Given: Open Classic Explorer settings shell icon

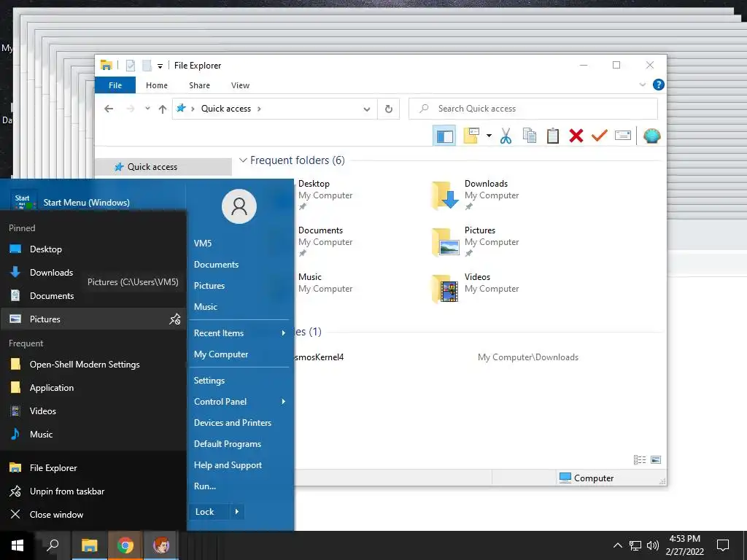Looking at the screenshot, I should point(651,136).
